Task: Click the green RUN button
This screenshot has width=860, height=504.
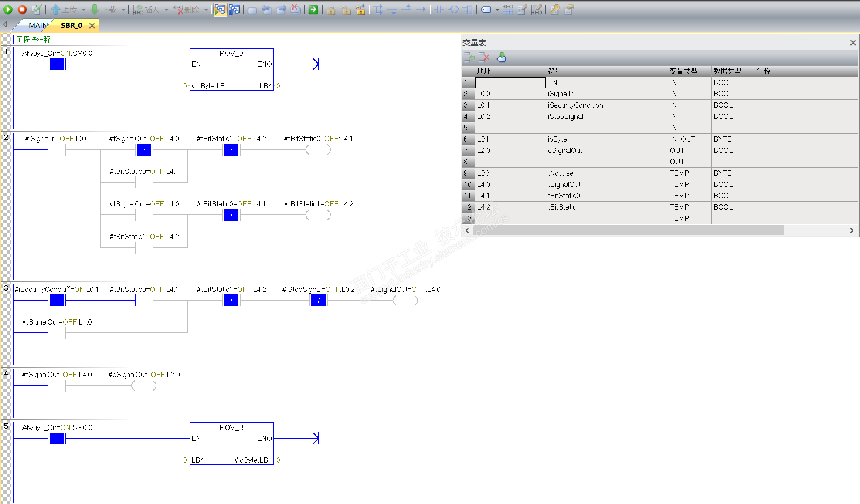Action: [x=8, y=9]
